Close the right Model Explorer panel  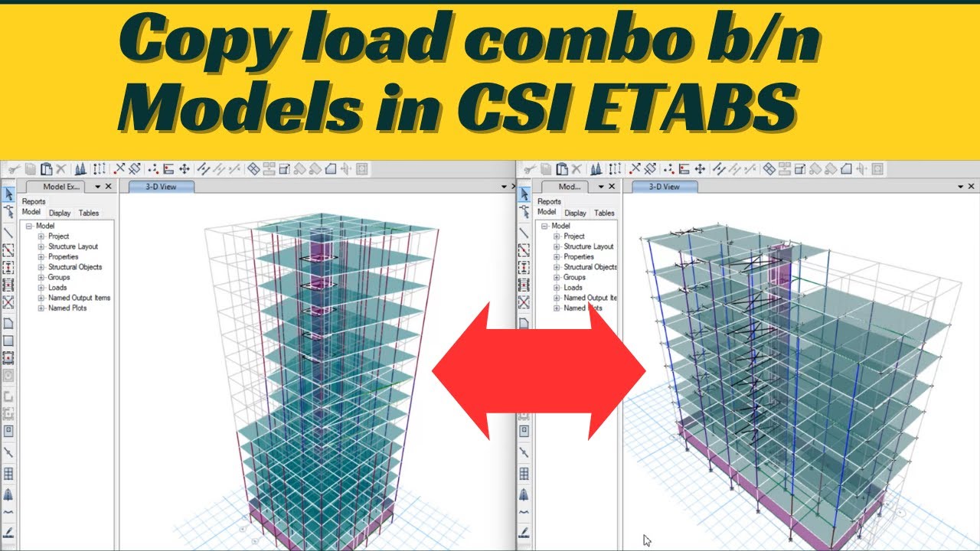coord(612,186)
